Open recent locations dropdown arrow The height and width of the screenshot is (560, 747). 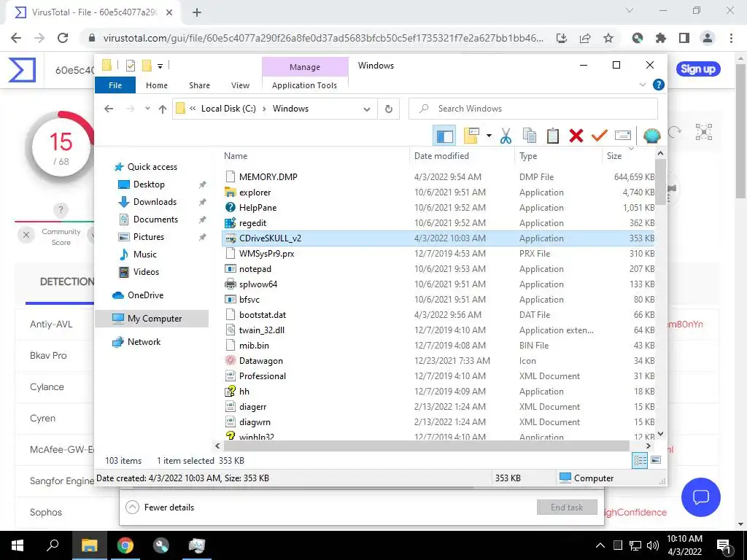[x=147, y=109]
